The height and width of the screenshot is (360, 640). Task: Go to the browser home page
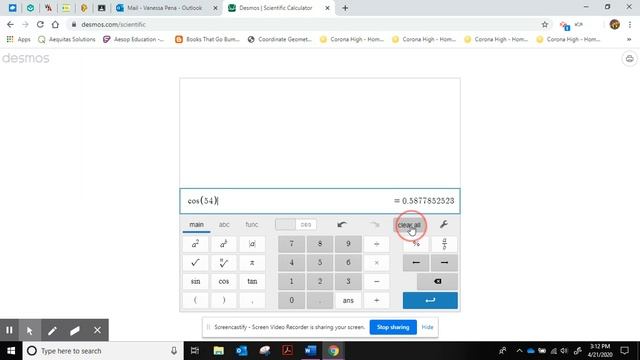(x=55, y=24)
